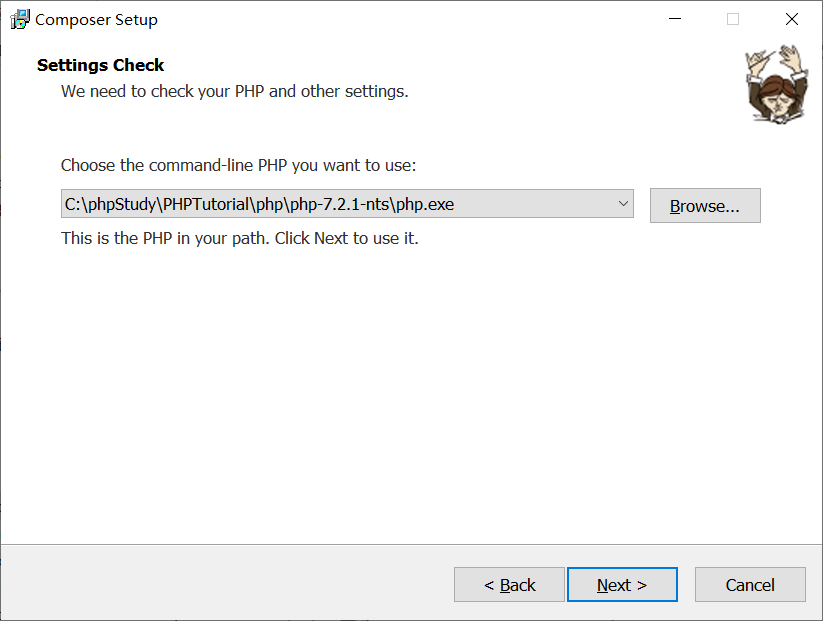This screenshot has height=621, width=823.
Task: Browse for a different php.exe file
Action: tap(705, 204)
